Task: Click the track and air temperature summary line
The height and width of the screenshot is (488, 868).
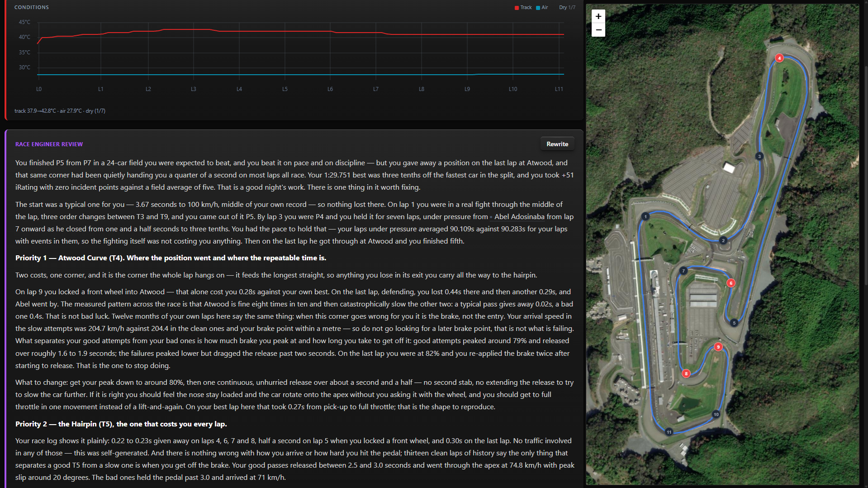Action: click(x=60, y=111)
